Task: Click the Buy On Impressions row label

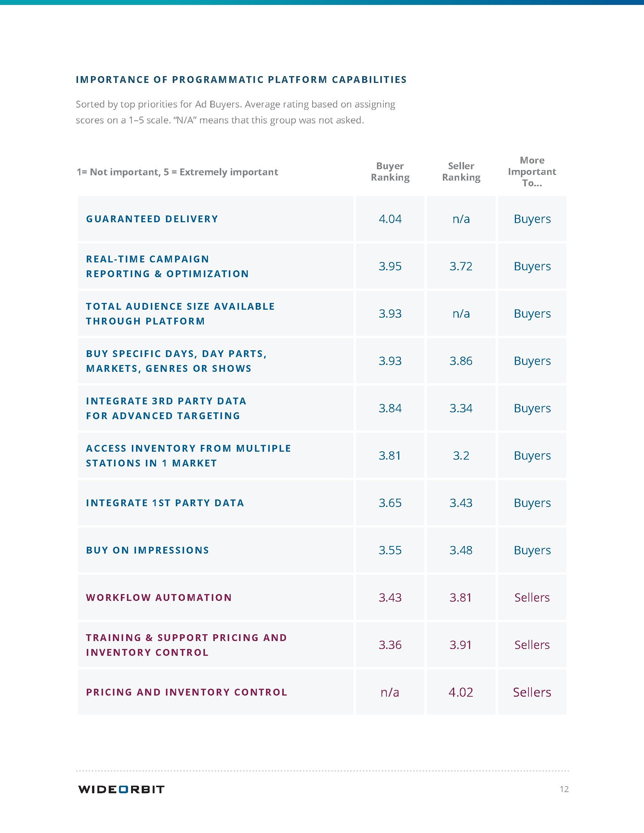Action: 147,550
